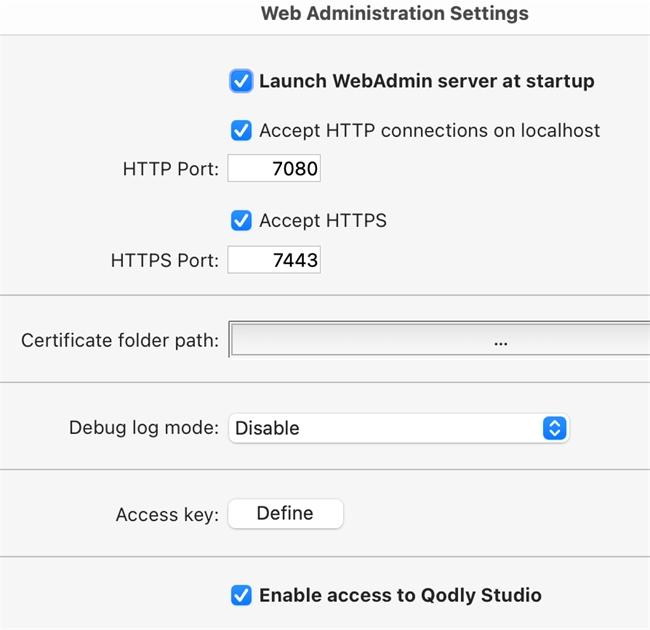
Task: Click the 'Accept HTTP connections on localhost' label text
Action: [x=429, y=131]
